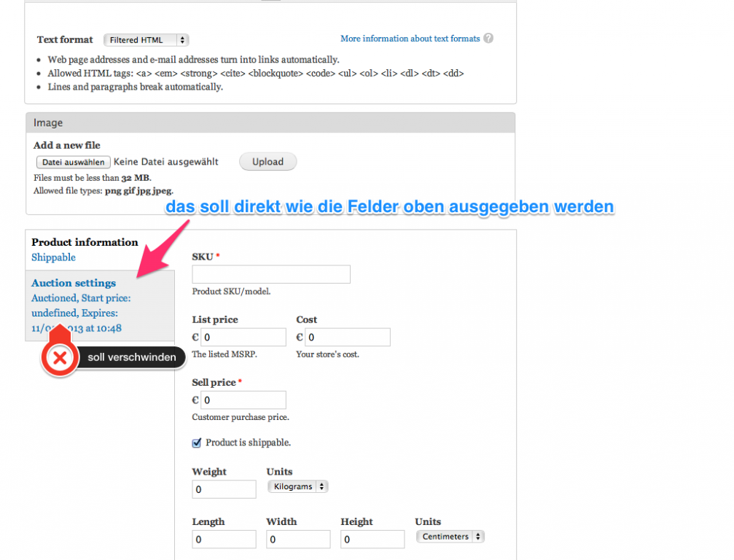Click the Cost input field
This screenshot has height=560, width=734.
click(348, 338)
